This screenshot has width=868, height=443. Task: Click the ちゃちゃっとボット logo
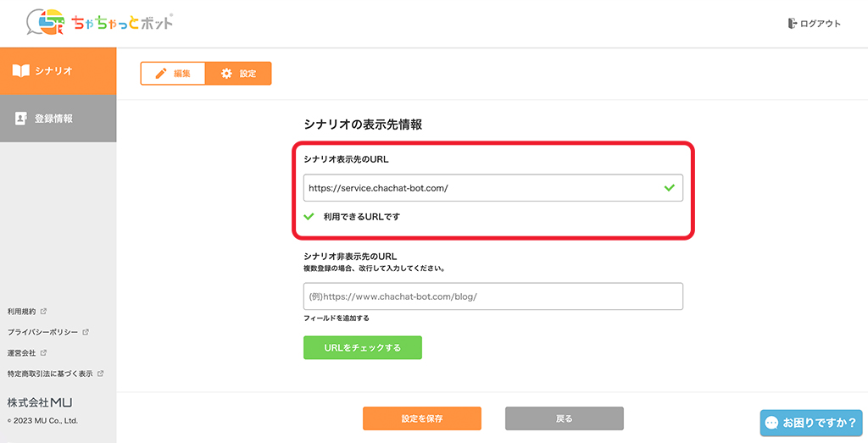[x=100, y=23]
